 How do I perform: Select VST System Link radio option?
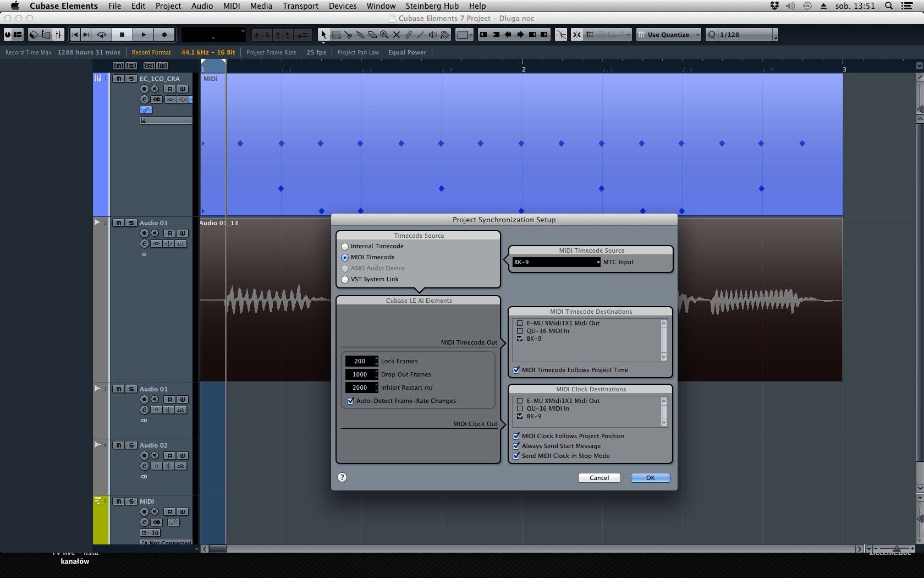coord(345,280)
